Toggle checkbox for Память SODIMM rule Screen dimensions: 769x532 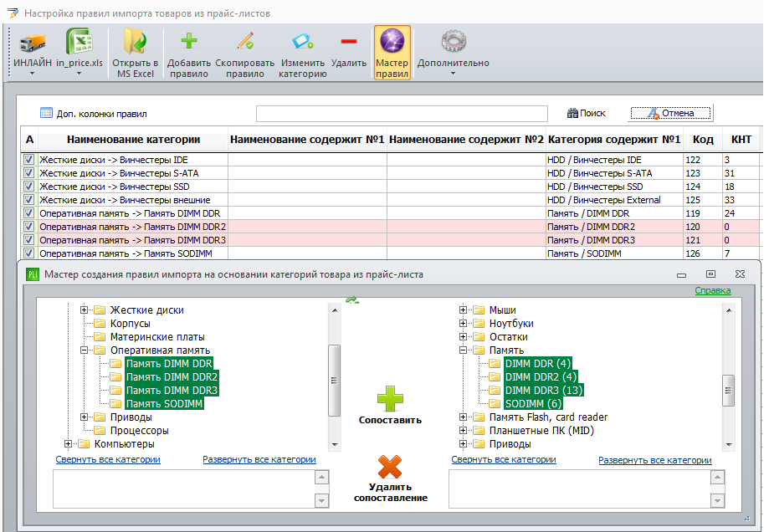[29, 253]
